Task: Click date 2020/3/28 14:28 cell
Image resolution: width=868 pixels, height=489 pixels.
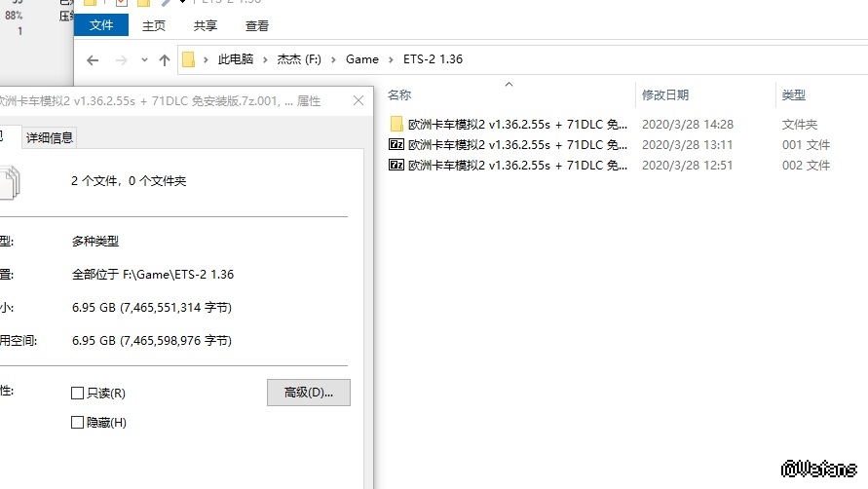Action: pos(688,125)
